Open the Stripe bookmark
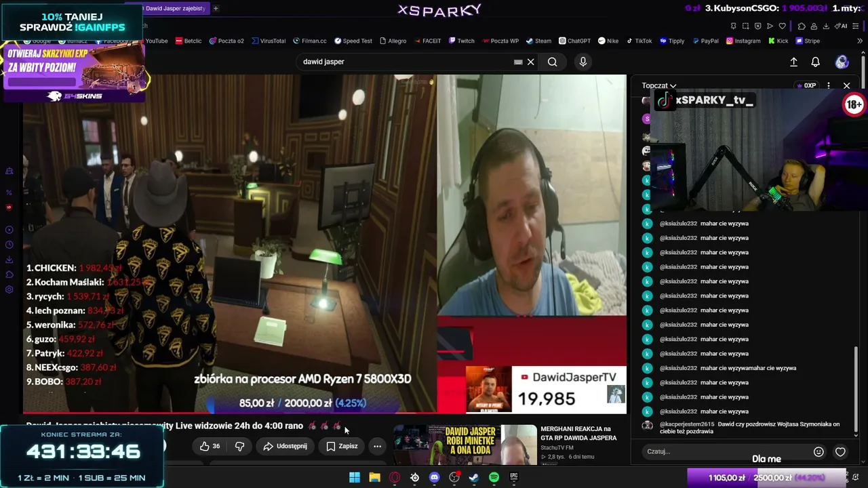 (x=808, y=41)
